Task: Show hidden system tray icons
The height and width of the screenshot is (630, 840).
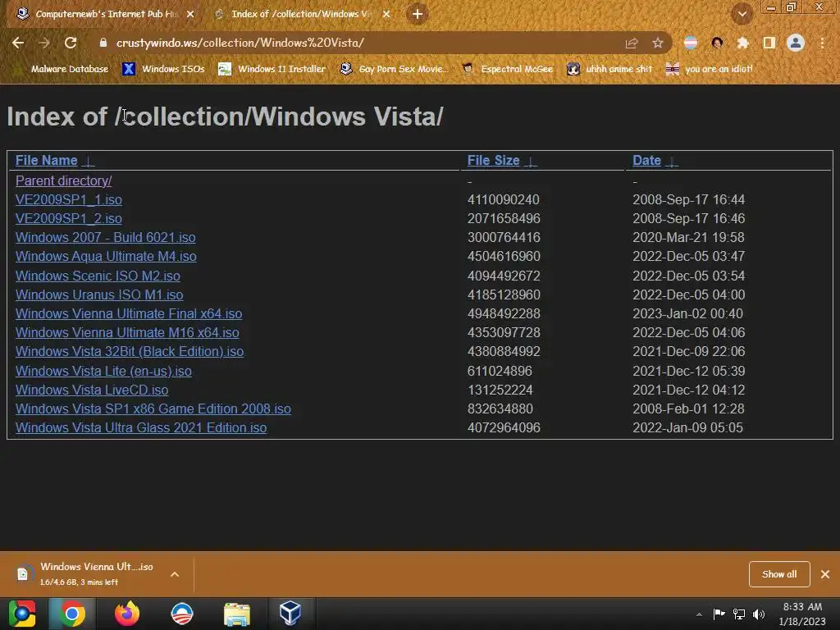Action: click(699, 614)
